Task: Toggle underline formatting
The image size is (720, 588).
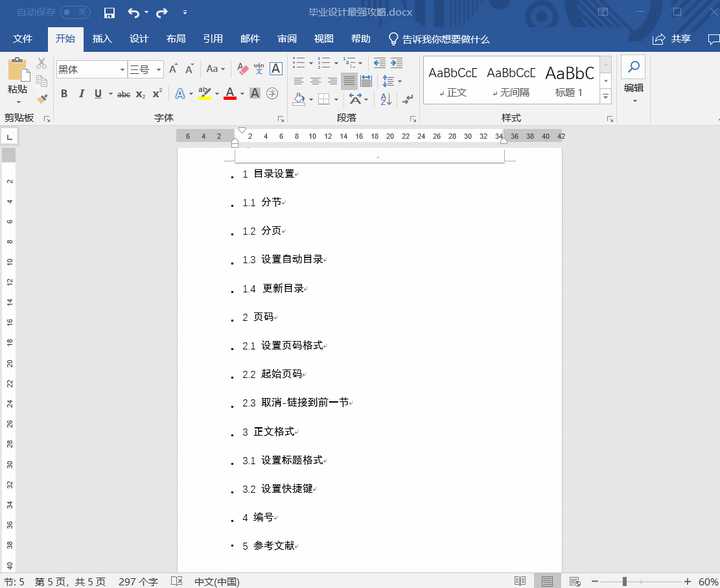Action: pos(98,94)
